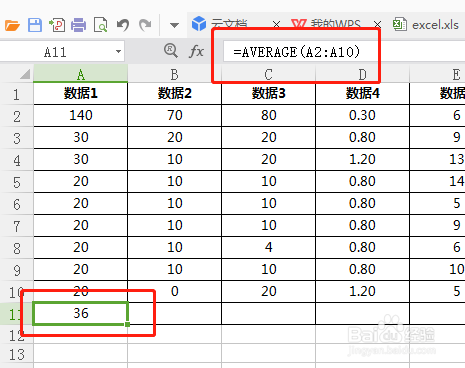Select column C header
This screenshot has height=368, width=465.
pos(268,74)
